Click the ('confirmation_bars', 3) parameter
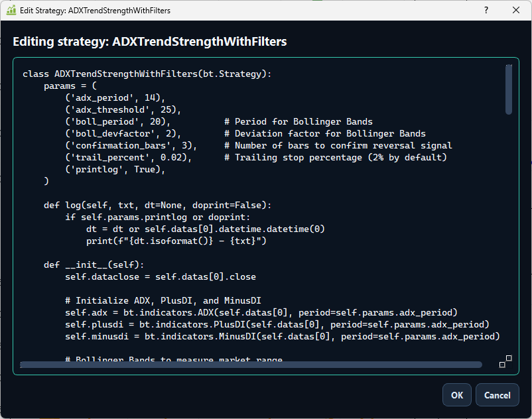532x419 pixels. click(x=131, y=146)
